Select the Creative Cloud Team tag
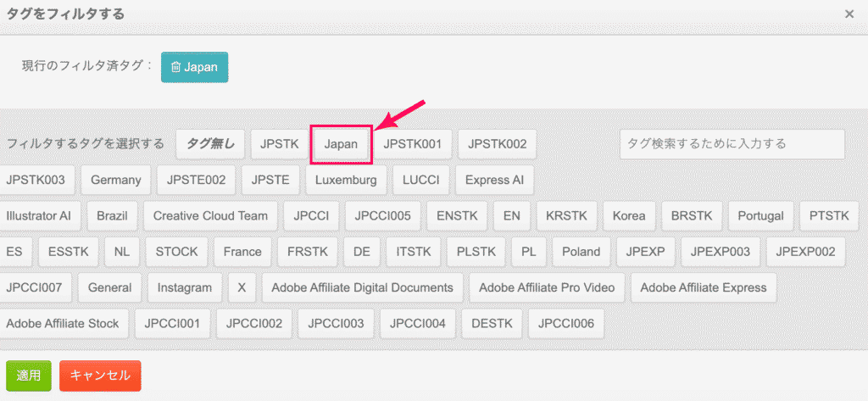Image resolution: width=868 pixels, height=401 pixels. point(210,215)
